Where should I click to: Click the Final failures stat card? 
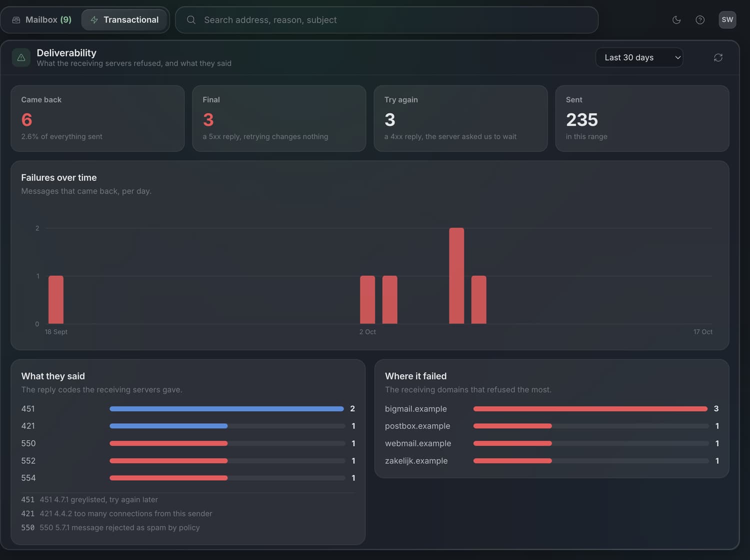279,118
